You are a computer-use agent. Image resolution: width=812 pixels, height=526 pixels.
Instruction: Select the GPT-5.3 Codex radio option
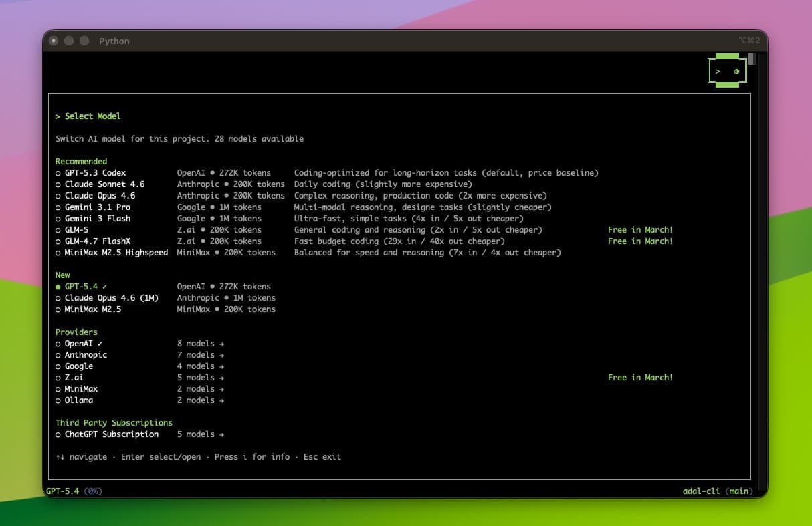pyautogui.click(x=58, y=173)
